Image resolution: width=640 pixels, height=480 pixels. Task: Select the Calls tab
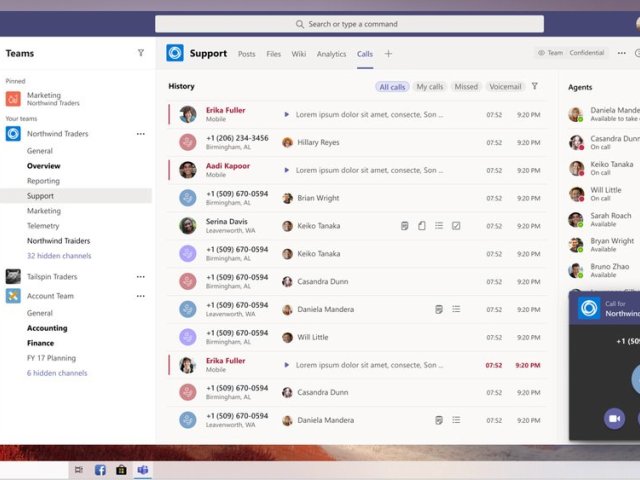tap(365, 54)
